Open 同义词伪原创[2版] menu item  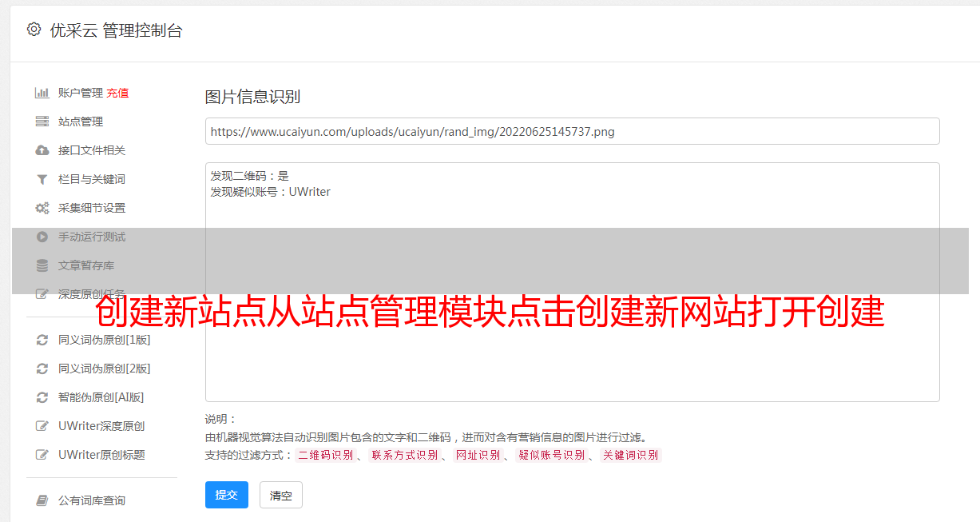105,369
